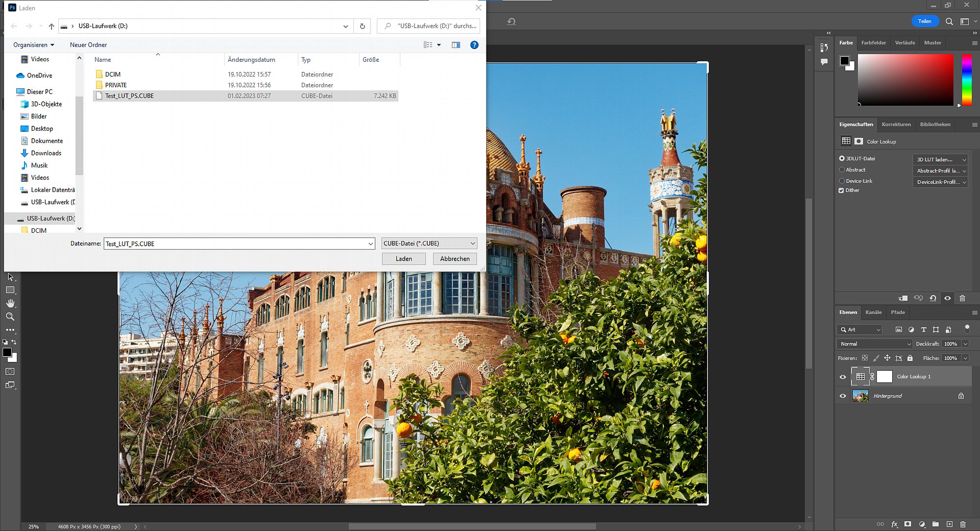The height and width of the screenshot is (531, 980).
Task: Hide the Hintergrund layer
Action: point(843,396)
